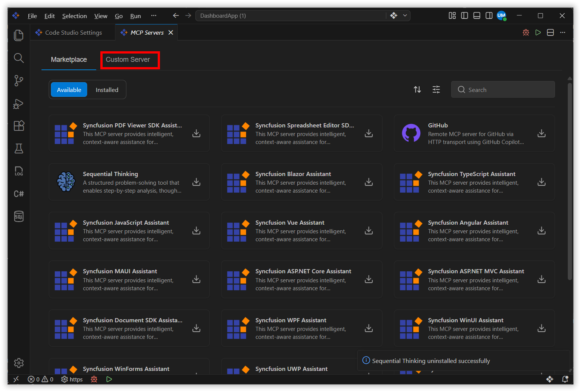Open the editor More Actions ellipsis
Viewport: 581px width, 392px height.
pyautogui.click(x=563, y=32)
